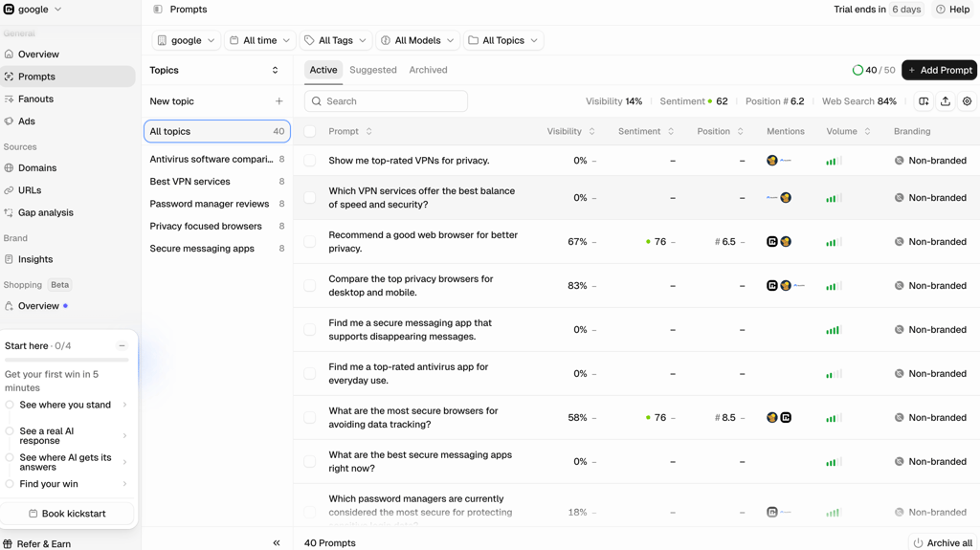The width and height of the screenshot is (980, 550).
Task: Check 'best secure messaging apps right now' checkbox
Action: coord(310,462)
